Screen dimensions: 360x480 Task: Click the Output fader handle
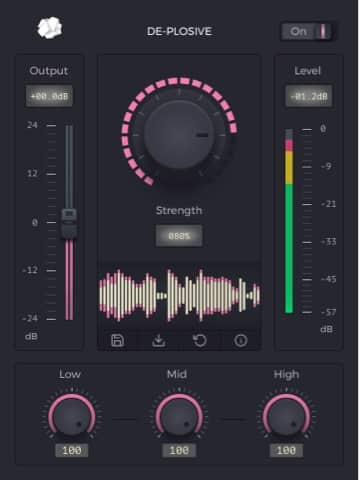click(x=69, y=224)
